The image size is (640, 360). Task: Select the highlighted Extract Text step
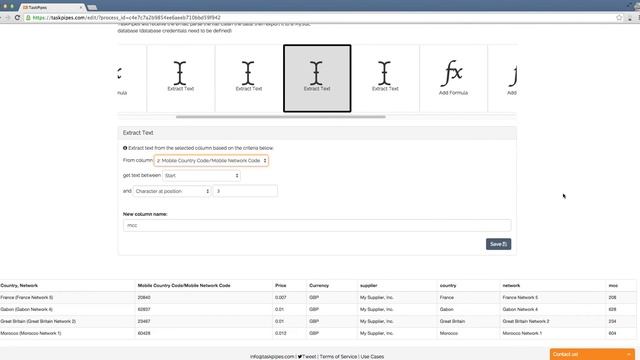coord(317,78)
